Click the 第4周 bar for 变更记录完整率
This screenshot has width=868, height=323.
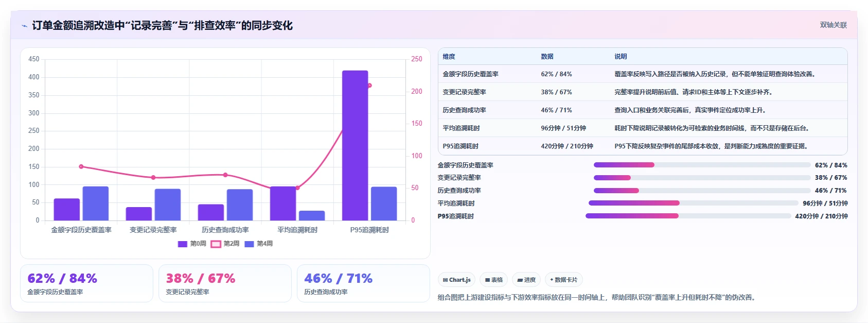click(168, 205)
